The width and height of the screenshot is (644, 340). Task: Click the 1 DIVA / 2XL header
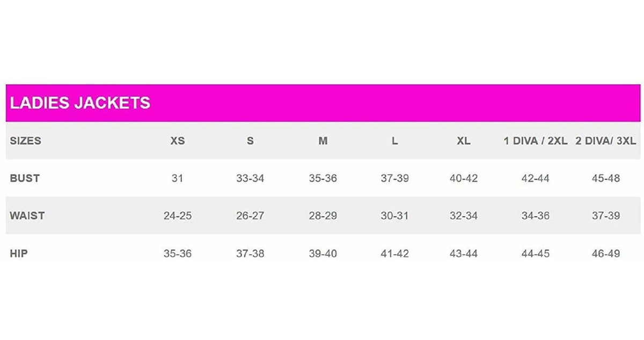tap(535, 141)
